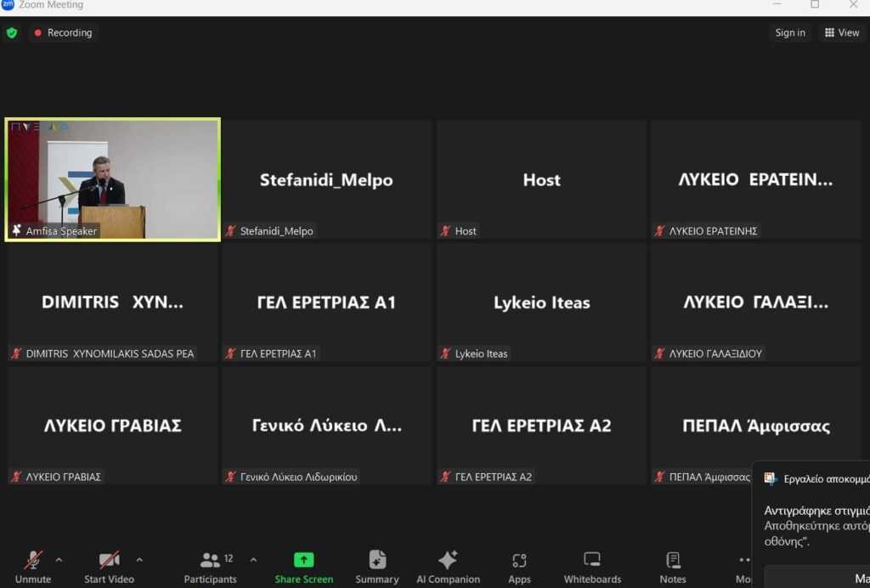Screen dimensions: 870x588
Task: Expand video options arrow next to Start Video
Action: click(139, 559)
